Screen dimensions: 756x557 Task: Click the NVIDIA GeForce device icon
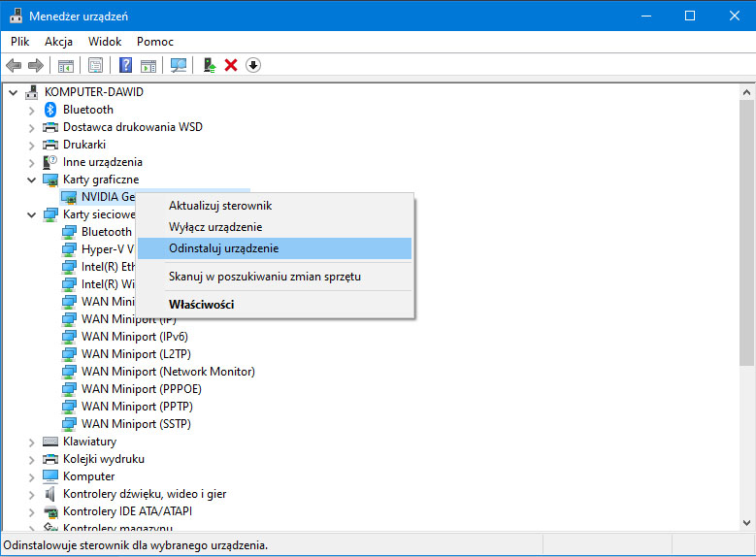point(69,197)
